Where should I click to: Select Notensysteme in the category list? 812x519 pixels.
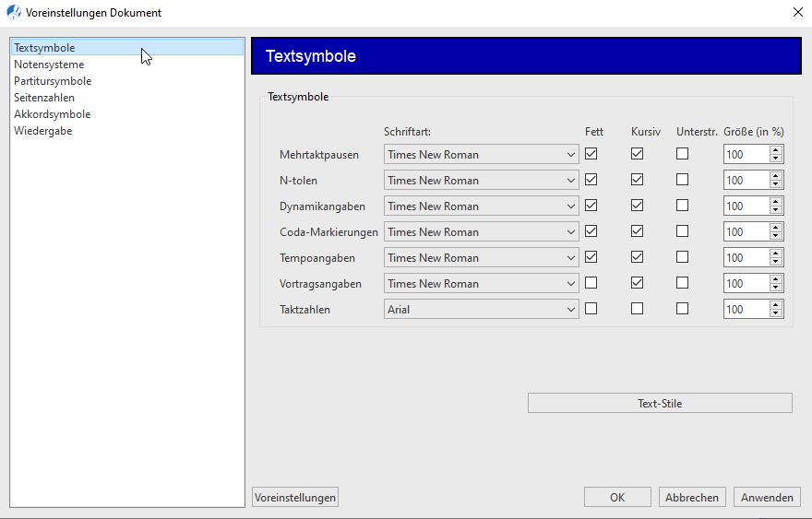tap(49, 65)
